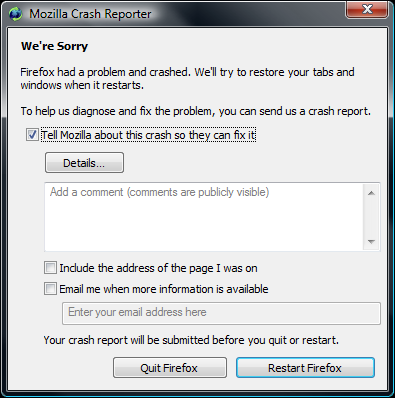Click the comment box scroll up arrow
This screenshot has width=395, height=398.
pyautogui.click(x=371, y=193)
